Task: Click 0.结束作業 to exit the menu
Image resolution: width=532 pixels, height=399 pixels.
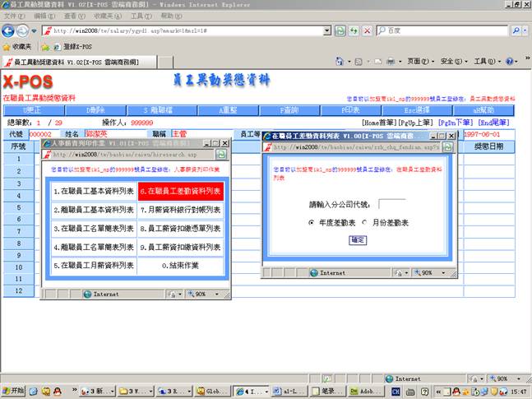Action: click(x=180, y=266)
